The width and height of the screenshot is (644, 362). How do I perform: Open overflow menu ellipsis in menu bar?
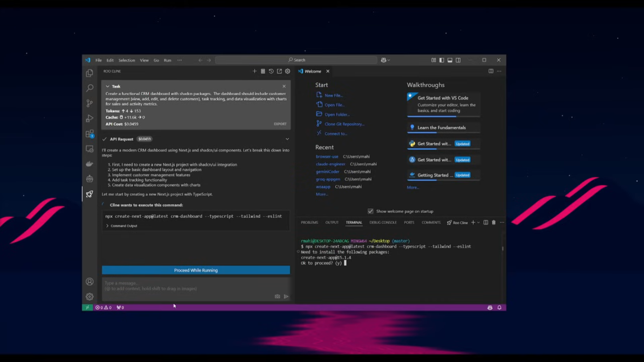pos(179,60)
